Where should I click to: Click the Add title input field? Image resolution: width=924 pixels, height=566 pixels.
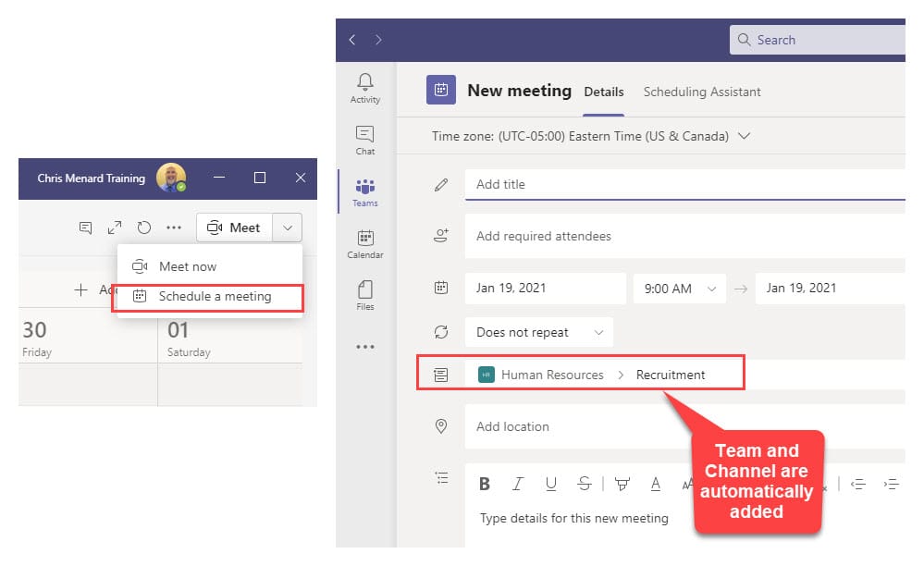[684, 184]
